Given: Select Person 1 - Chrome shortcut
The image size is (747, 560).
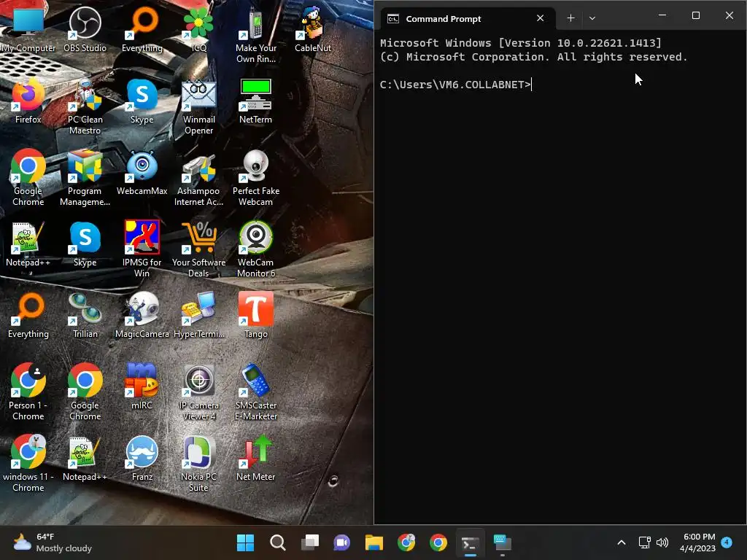Looking at the screenshot, I should (x=28, y=393).
